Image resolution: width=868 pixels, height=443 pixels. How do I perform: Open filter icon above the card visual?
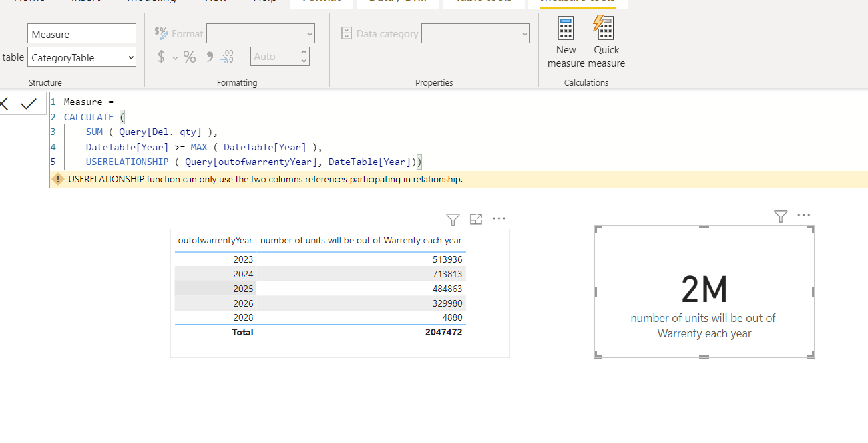pos(781,216)
